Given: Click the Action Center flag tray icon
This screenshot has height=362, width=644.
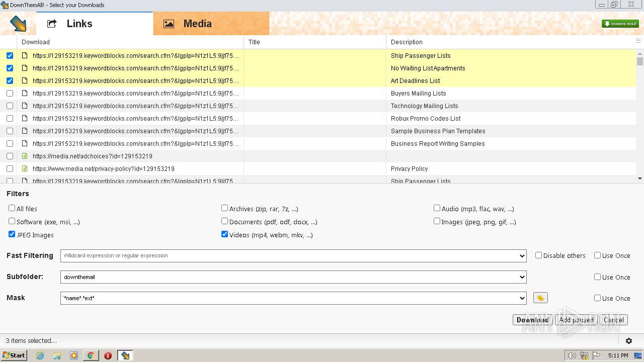Looking at the screenshot, I should point(596,355).
